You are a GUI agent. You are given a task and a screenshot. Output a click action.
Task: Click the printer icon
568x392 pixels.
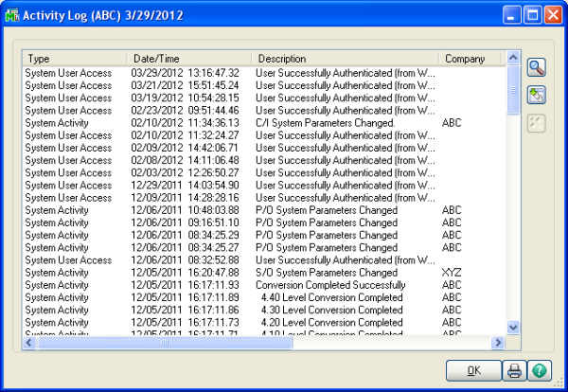click(514, 370)
